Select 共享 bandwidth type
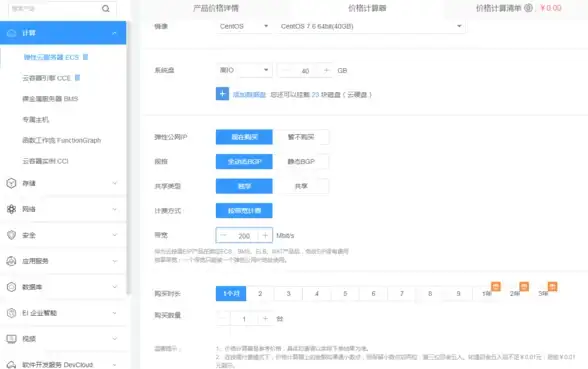 (301, 186)
